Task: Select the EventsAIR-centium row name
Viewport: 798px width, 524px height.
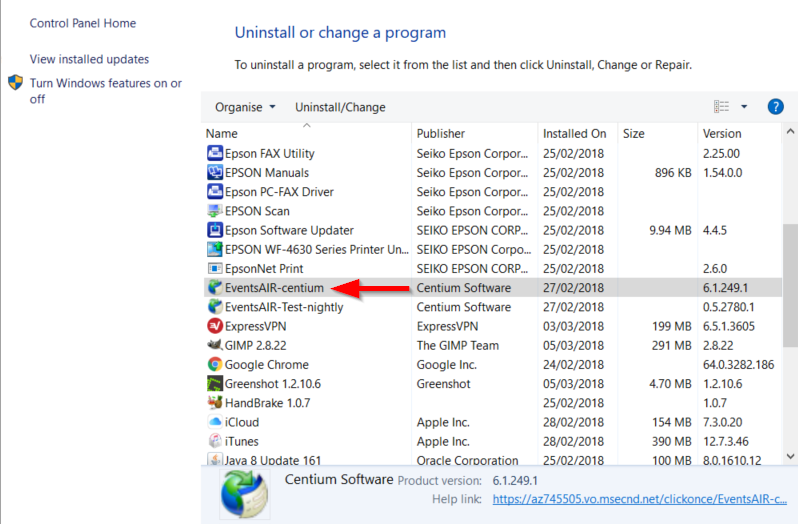Action: click(274, 288)
